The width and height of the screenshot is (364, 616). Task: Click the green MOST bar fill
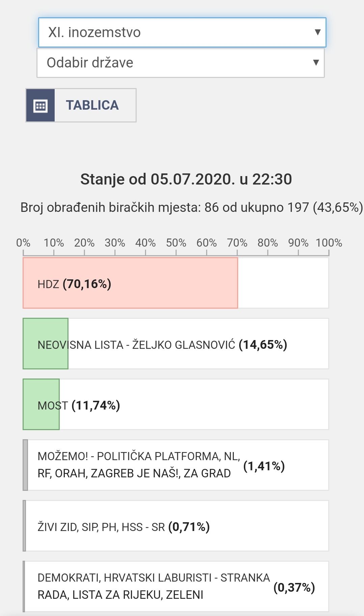coord(41,404)
